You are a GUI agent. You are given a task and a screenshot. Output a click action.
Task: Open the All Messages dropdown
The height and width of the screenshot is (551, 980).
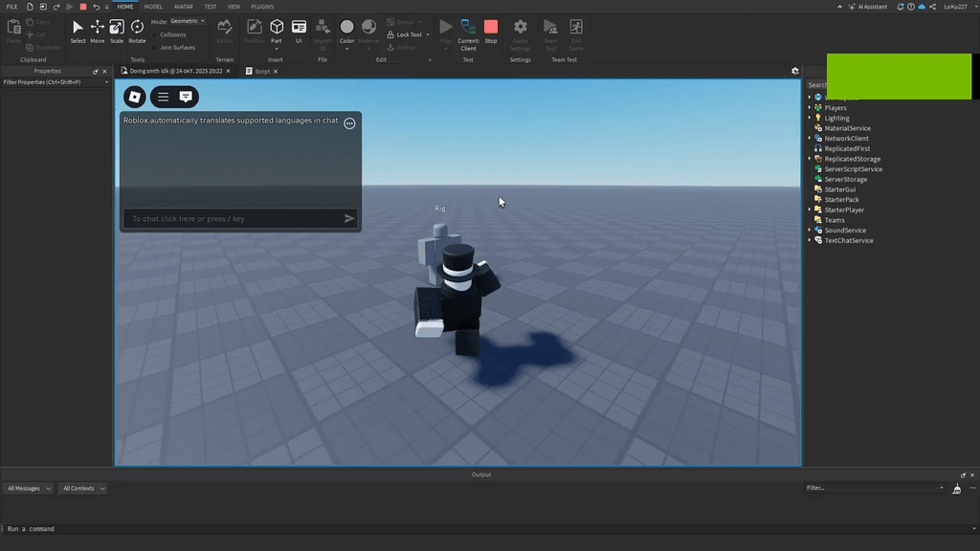pyautogui.click(x=29, y=488)
